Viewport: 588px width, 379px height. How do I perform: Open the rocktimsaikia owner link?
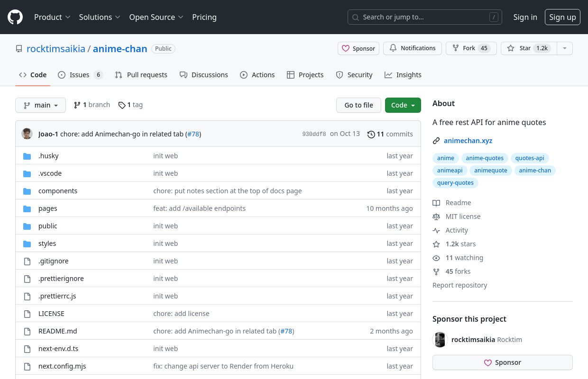56,49
